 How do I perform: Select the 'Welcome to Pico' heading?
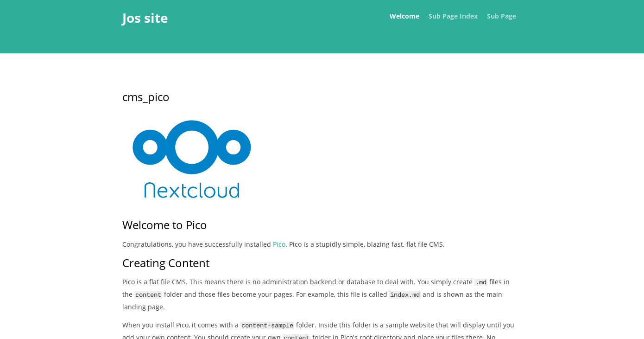[x=164, y=224]
